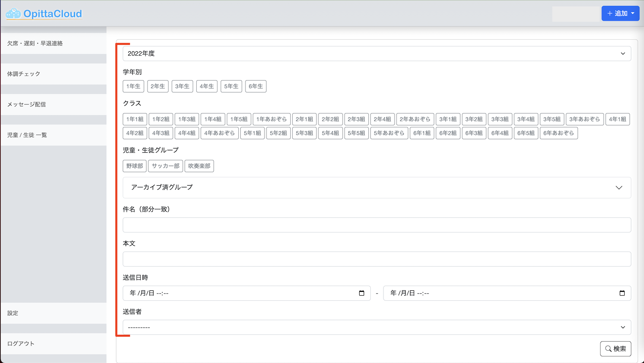Open the 送信者 sender dropdown

[x=377, y=327]
